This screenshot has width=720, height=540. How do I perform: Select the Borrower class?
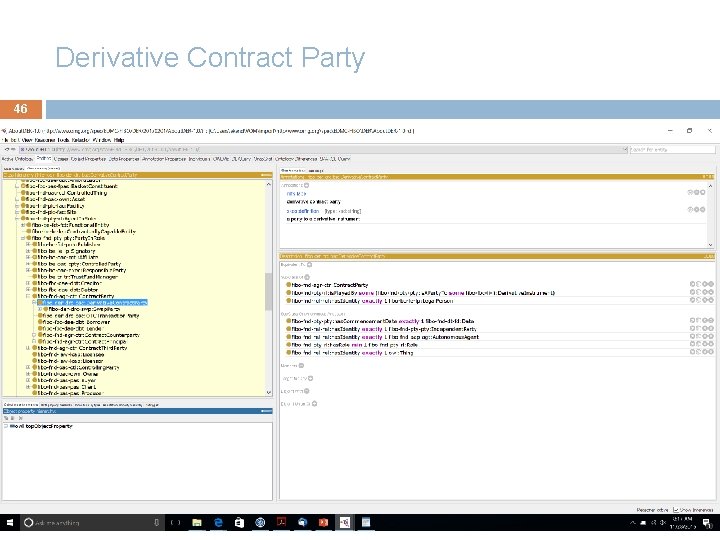click(x=76, y=322)
